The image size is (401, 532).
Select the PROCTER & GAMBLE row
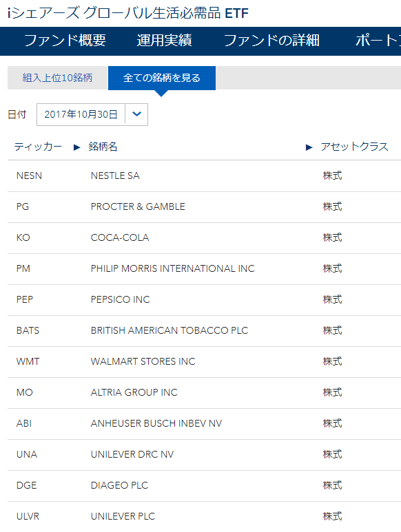(x=204, y=207)
